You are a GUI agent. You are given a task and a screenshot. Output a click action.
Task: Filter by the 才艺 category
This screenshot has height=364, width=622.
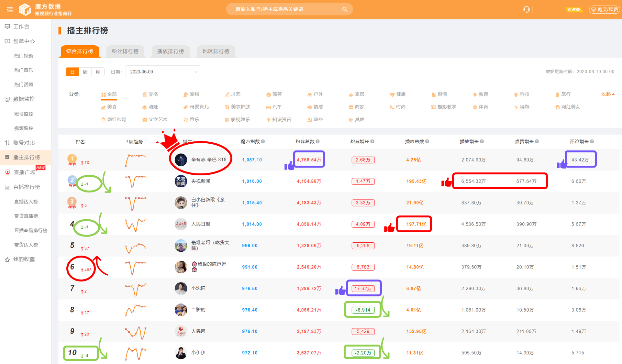tap(233, 94)
